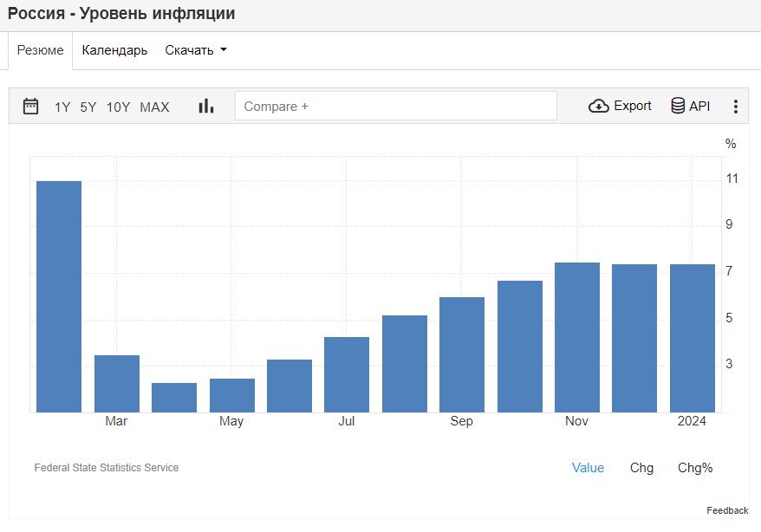Open the Резюме tab

(x=40, y=50)
